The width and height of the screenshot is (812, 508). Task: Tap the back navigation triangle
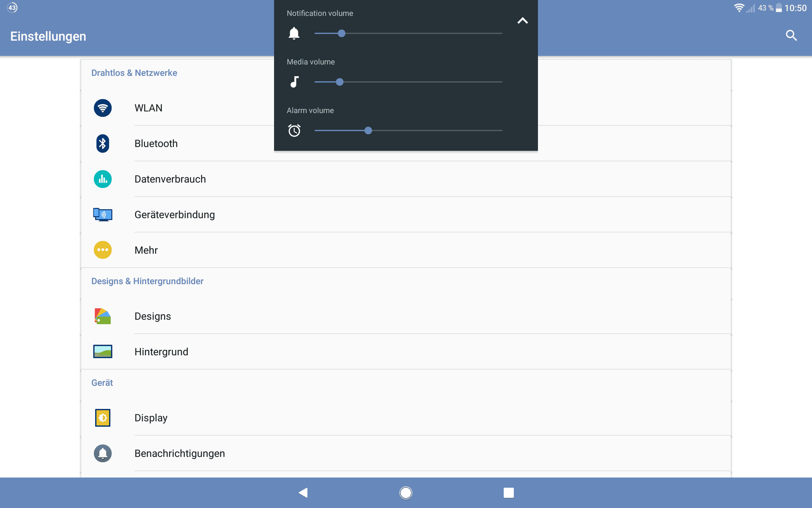tap(303, 493)
